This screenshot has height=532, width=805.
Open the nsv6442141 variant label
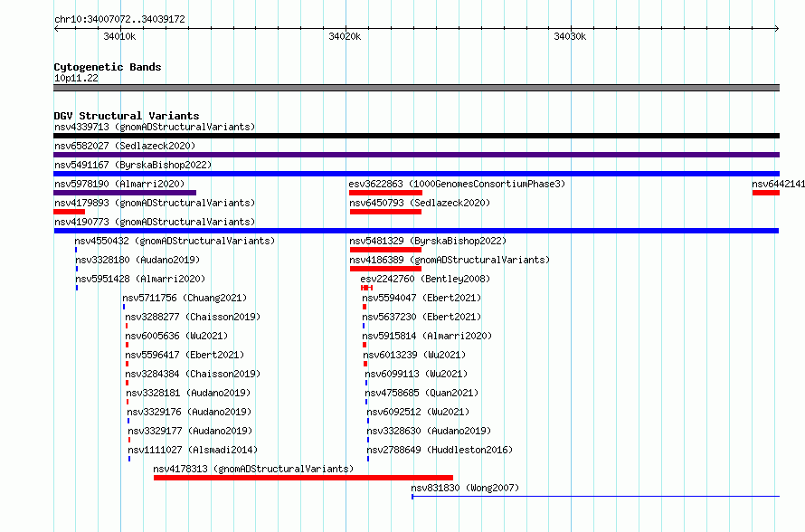point(778,184)
